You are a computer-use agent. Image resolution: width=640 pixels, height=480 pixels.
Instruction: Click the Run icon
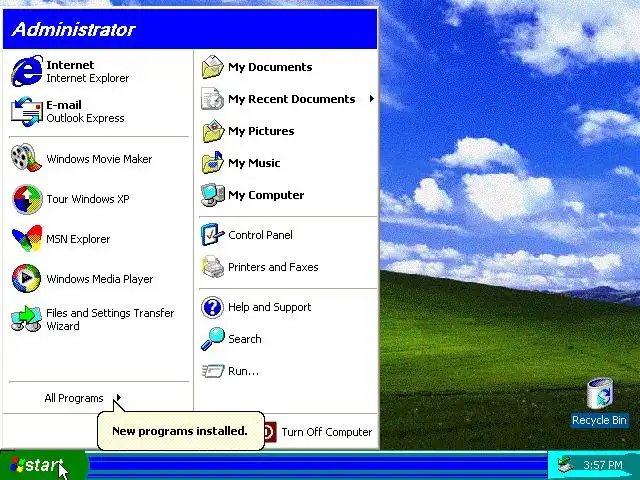click(x=213, y=371)
